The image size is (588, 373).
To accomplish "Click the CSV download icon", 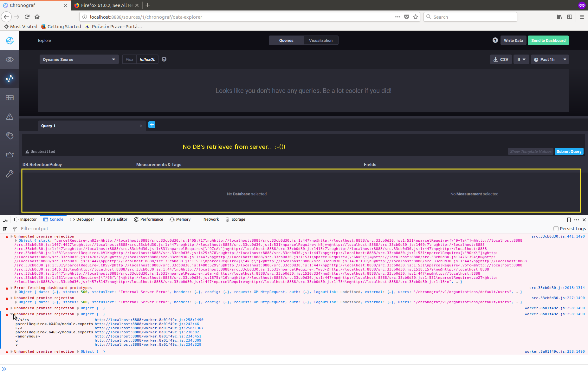I will pyautogui.click(x=496, y=59).
